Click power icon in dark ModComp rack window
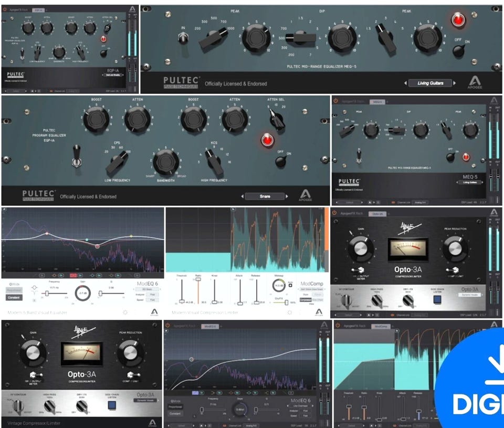This screenshot has height=428, width=504. (338, 326)
